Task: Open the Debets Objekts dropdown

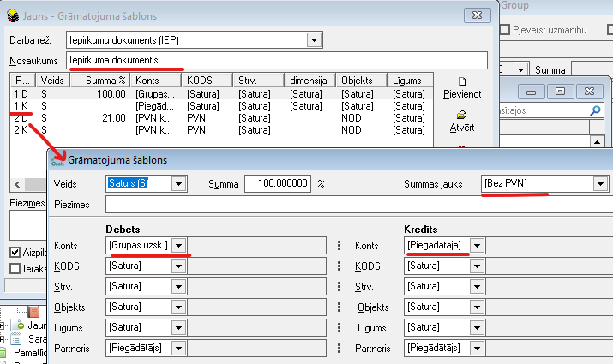Action: (x=178, y=307)
